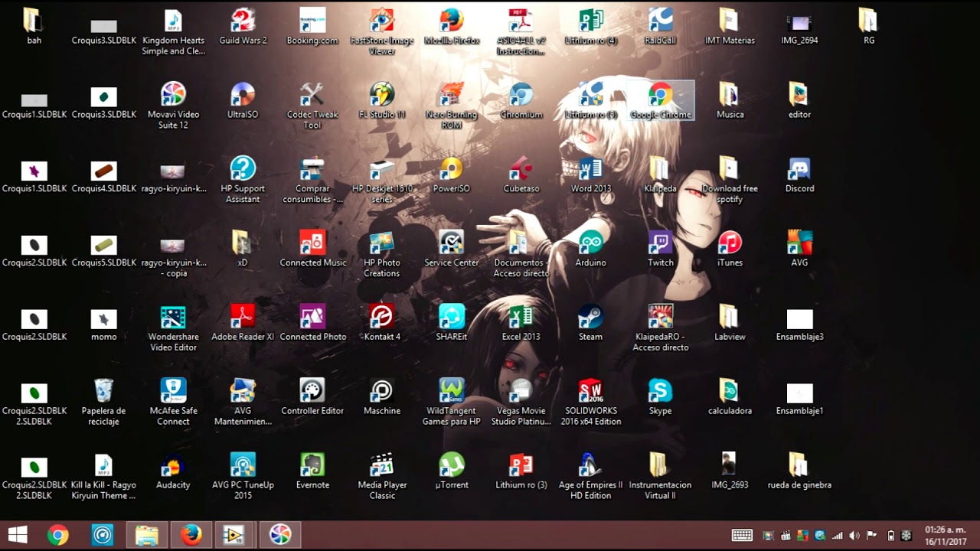Click the volume speaker tray icon
The image size is (980, 551).
pyautogui.click(x=854, y=536)
